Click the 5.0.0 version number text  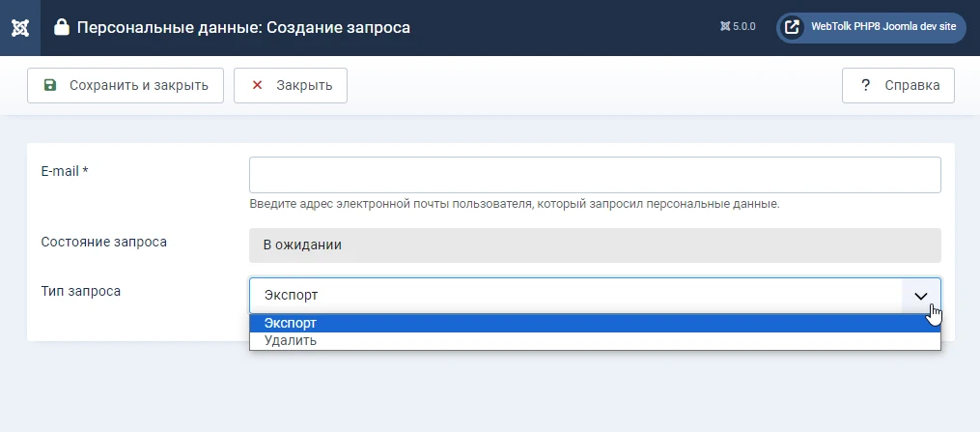tap(744, 27)
